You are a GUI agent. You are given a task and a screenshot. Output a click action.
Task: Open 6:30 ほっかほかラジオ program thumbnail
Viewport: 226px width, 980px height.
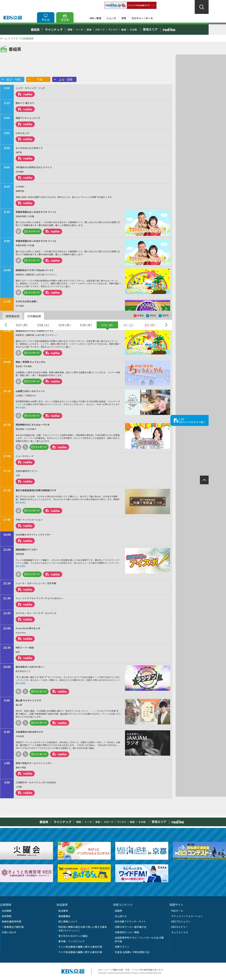(x=148, y=223)
